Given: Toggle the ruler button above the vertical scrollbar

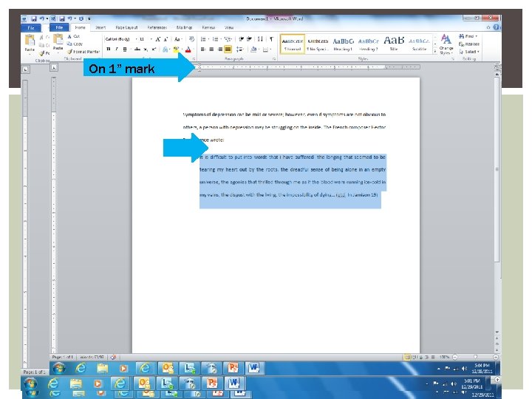Looking at the screenshot, I should pyautogui.click(x=497, y=67).
